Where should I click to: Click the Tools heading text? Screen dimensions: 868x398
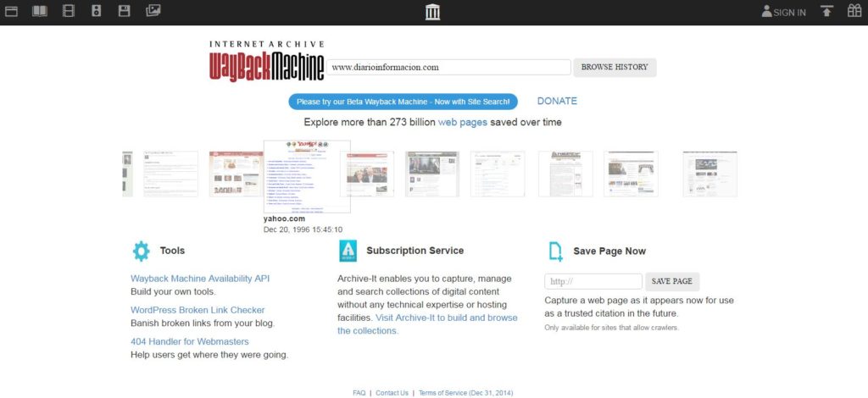pyautogui.click(x=172, y=251)
